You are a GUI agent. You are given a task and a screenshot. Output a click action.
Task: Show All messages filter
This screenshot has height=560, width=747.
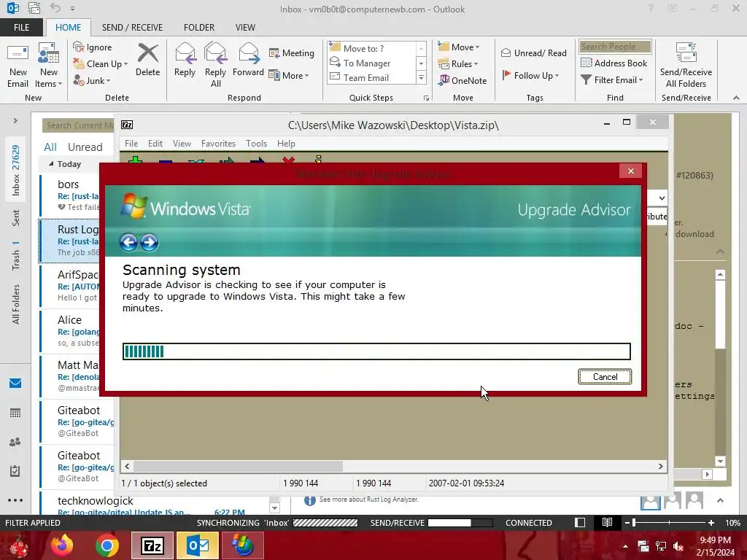pos(50,147)
